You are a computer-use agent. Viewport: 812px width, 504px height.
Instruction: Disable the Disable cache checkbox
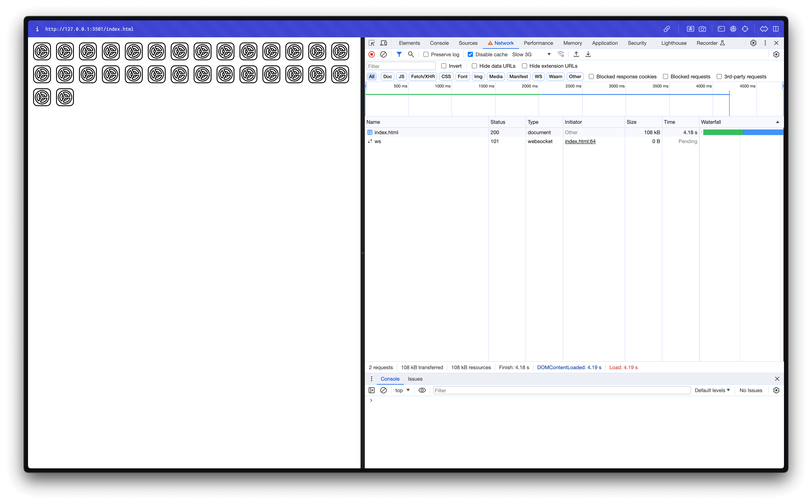point(470,54)
